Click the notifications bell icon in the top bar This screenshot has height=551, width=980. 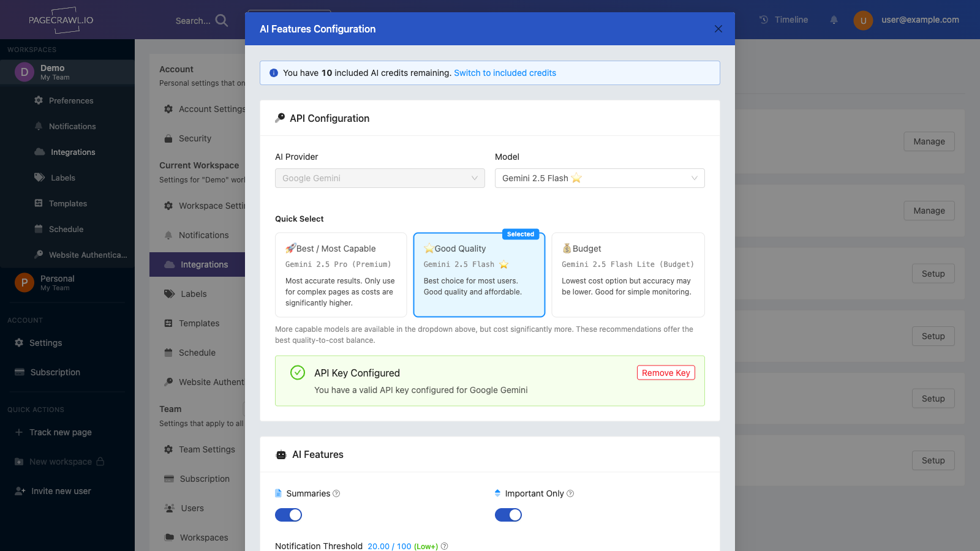pos(834,20)
